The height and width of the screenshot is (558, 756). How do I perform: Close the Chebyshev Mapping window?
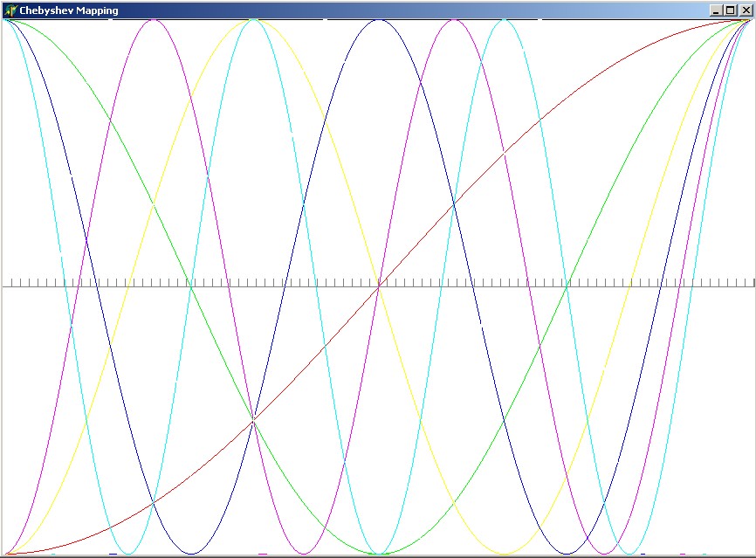tap(746, 10)
